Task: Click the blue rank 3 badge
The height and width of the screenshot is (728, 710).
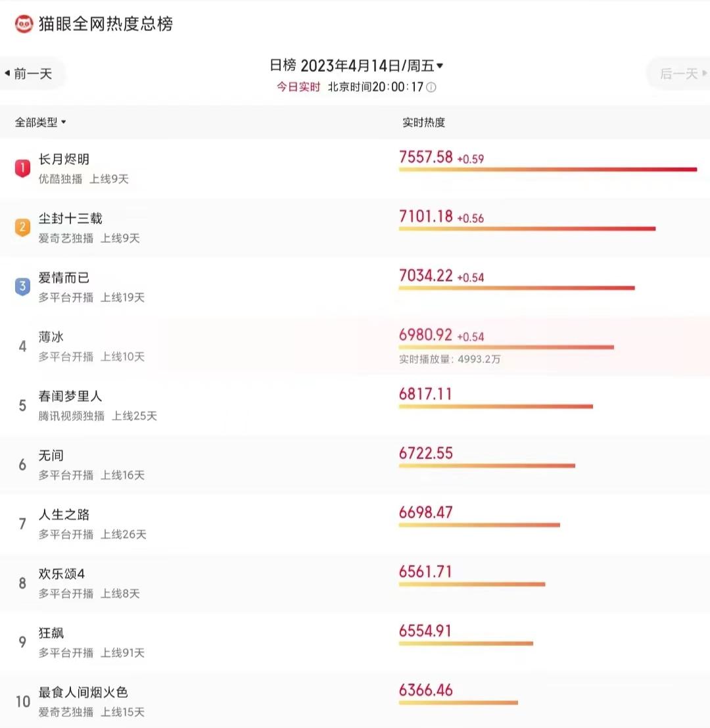Action: point(22,287)
